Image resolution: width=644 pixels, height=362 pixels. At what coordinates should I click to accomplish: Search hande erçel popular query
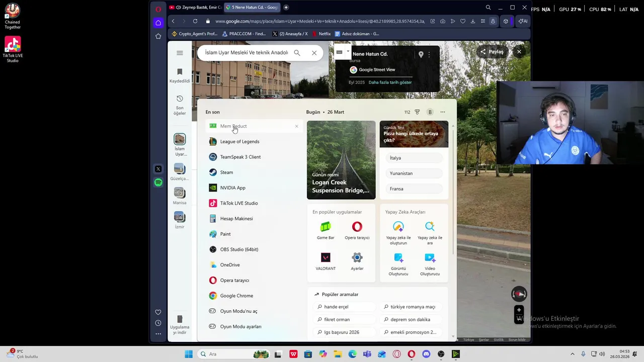click(344, 307)
